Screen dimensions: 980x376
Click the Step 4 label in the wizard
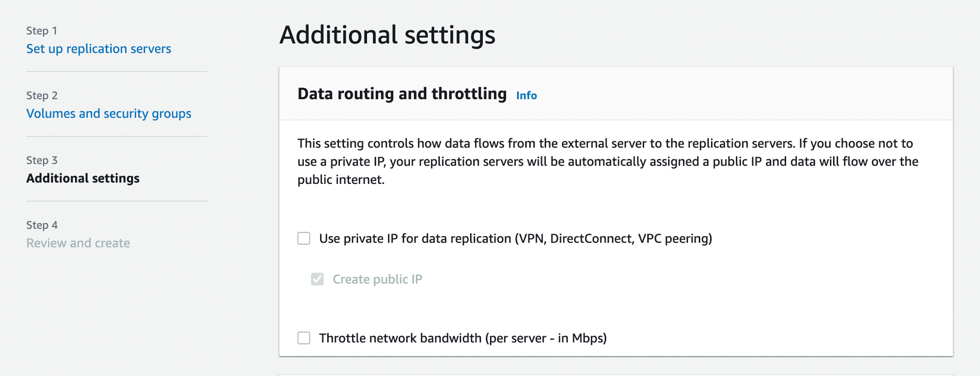tap(42, 225)
